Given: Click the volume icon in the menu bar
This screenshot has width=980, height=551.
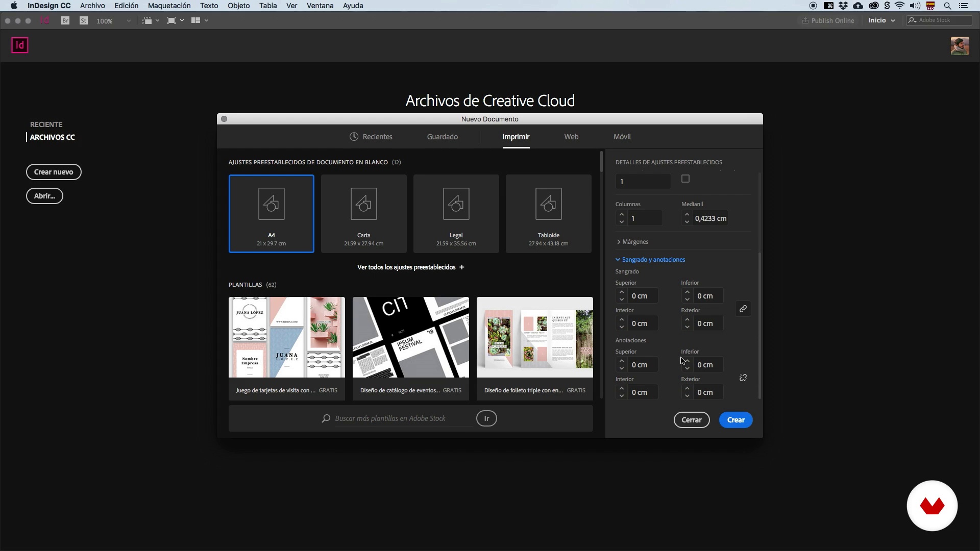Looking at the screenshot, I should (915, 6).
